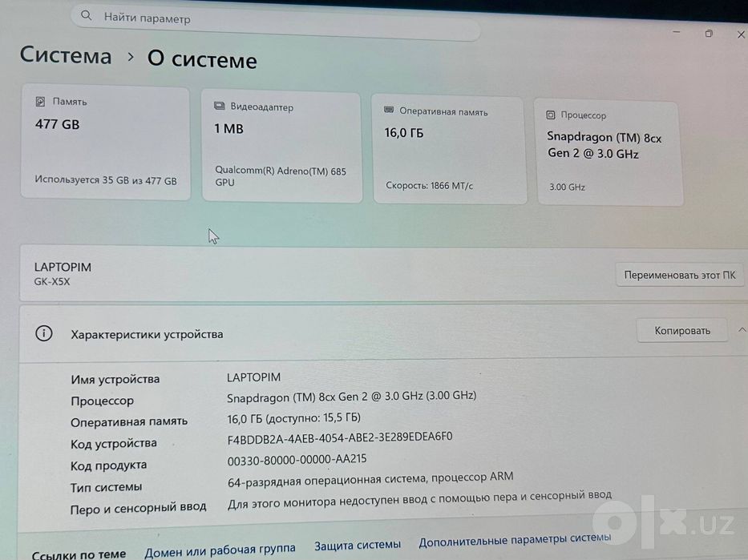
Task: Select product code '00330-80000-00000-AA215'
Action: pos(297,459)
